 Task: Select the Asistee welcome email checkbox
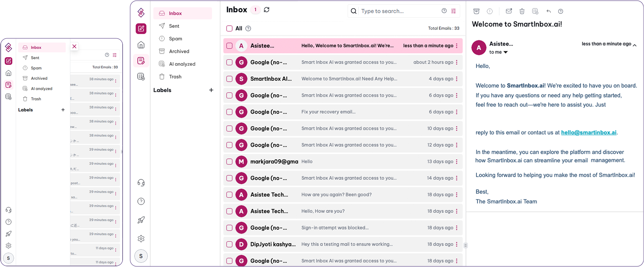229,46
